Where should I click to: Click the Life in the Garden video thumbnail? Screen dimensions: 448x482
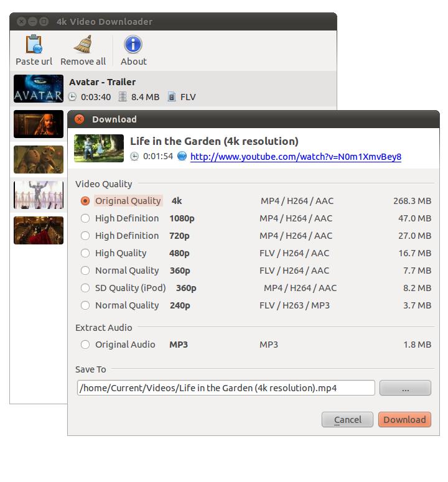coord(99,148)
